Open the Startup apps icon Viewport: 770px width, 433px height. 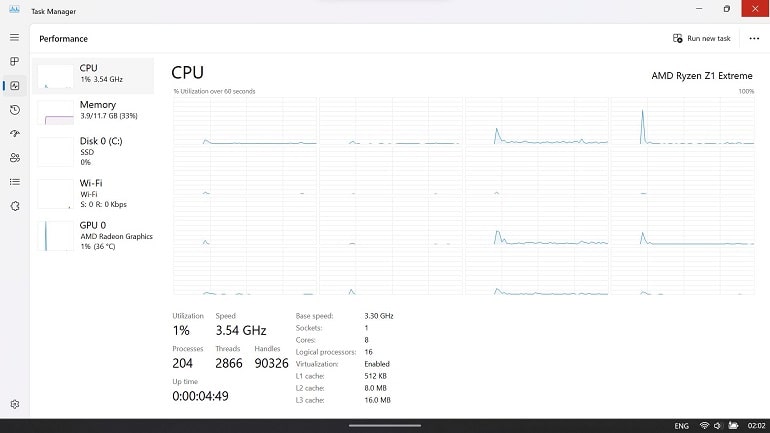pyautogui.click(x=15, y=134)
